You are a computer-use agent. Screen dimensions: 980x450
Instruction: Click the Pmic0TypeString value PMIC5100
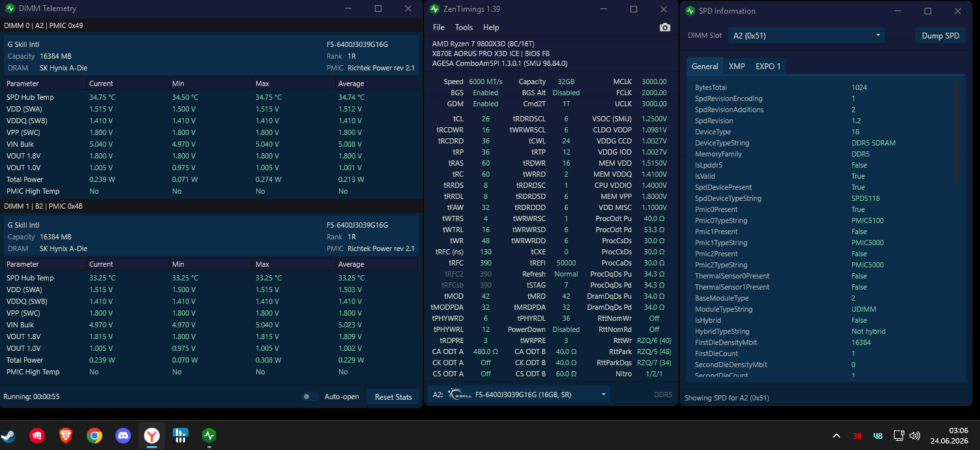coord(868,220)
